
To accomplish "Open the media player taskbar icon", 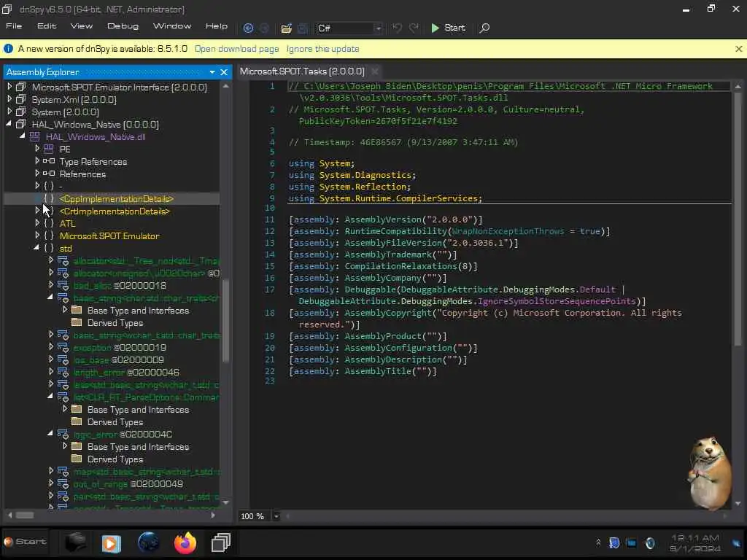I will [x=111, y=543].
